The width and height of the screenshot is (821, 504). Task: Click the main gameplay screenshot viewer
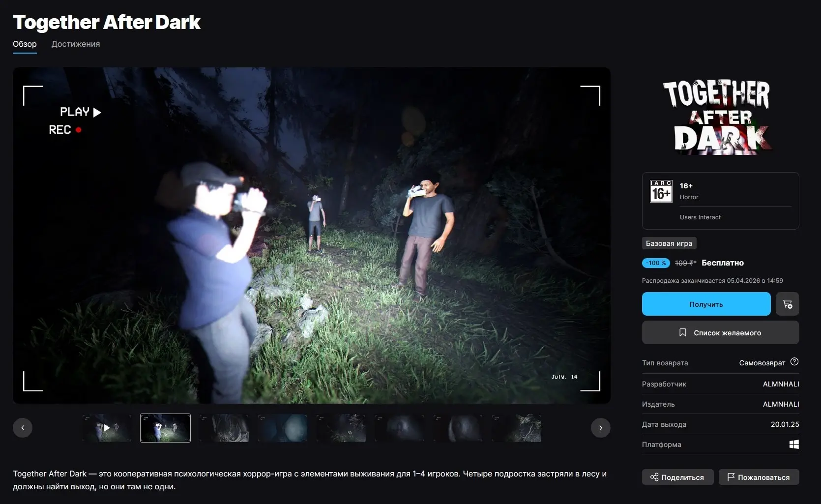tap(312, 236)
